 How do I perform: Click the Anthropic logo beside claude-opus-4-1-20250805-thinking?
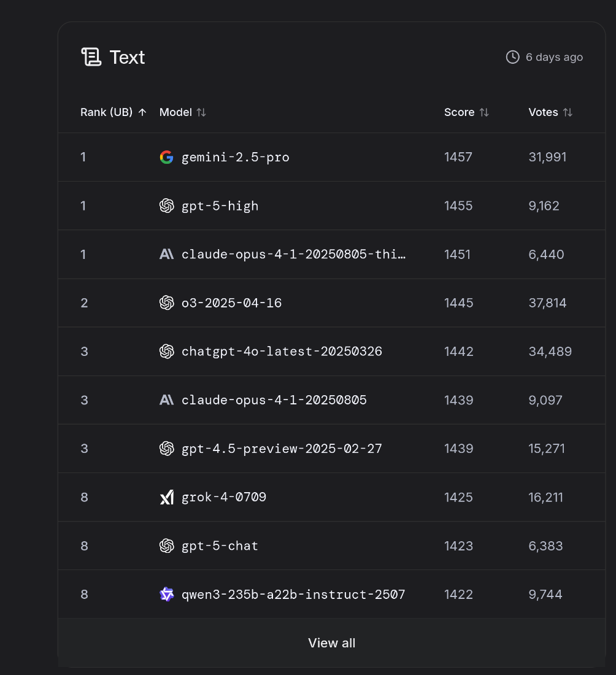point(167,255)
